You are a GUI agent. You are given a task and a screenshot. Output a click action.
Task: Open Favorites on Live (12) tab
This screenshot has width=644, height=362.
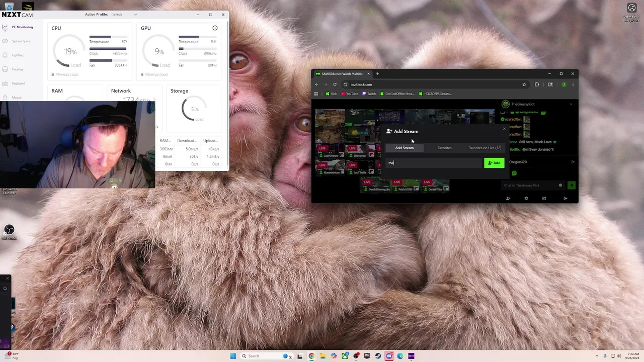pyautogui.click(x=485, y=148)
